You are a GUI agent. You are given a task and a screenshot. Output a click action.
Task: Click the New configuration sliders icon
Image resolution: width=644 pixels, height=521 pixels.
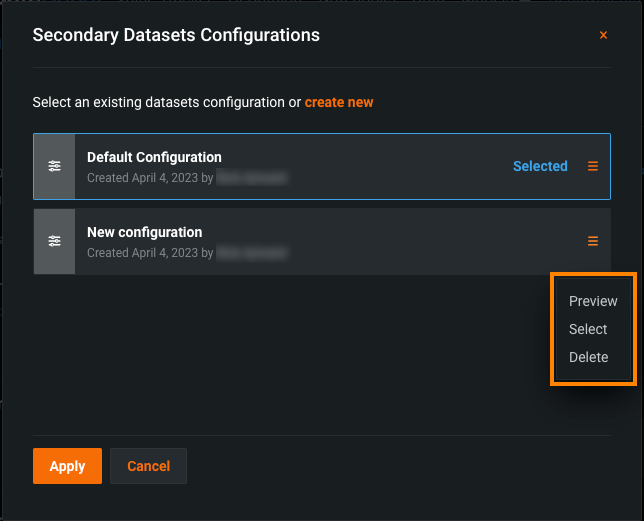54,241
